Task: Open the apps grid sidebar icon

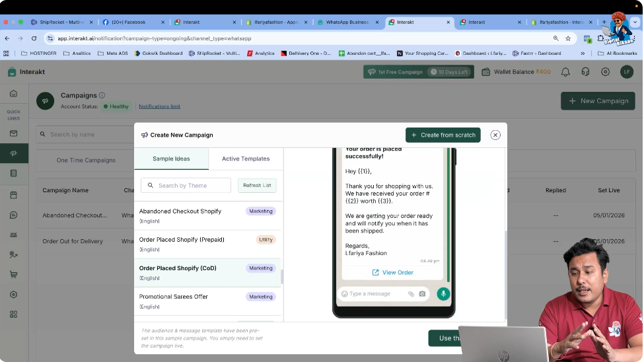Action: pyautogui.click(x=14, y=314)
